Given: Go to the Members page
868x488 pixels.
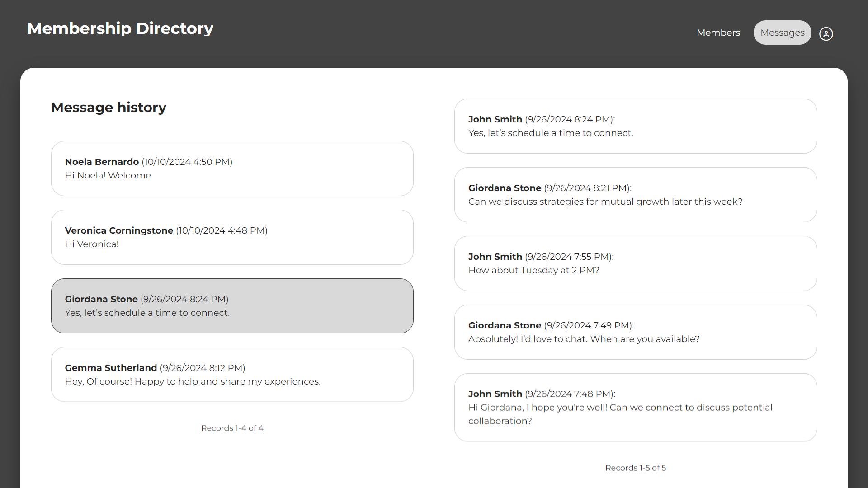Looking at the screenshot, I should (718, 33).
